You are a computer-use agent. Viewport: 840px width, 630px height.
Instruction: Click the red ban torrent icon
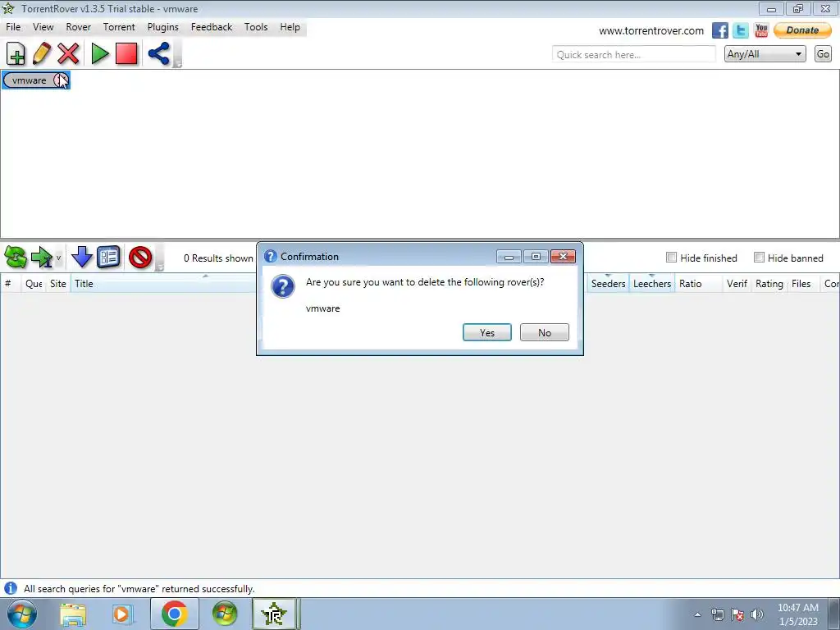point(140,258)
